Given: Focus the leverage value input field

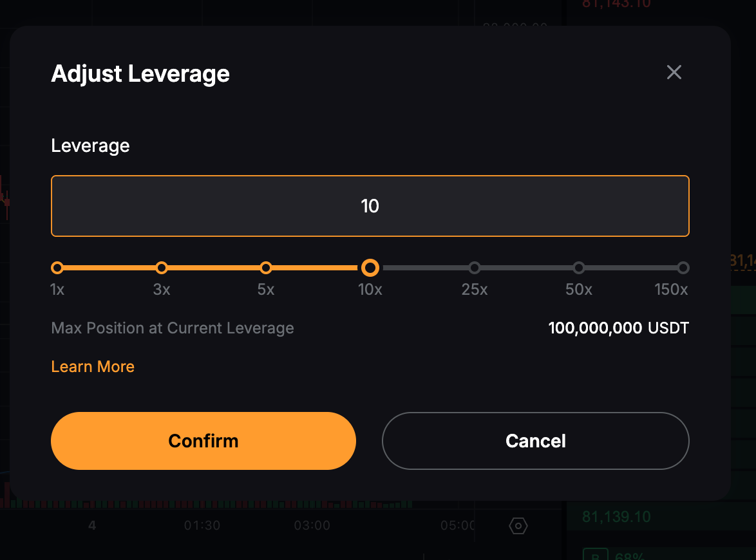Looking at the screenshot, I should pos(370,206).
